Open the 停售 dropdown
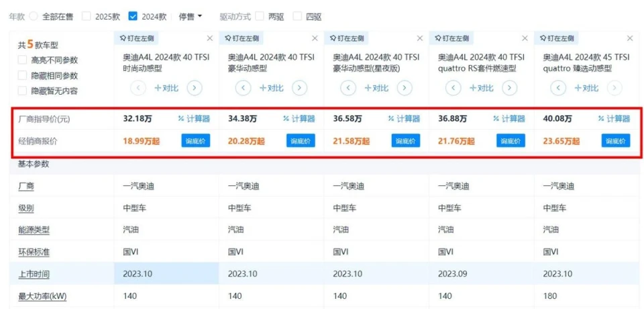Viewport: 644px width, 309px height. (191, 17)
